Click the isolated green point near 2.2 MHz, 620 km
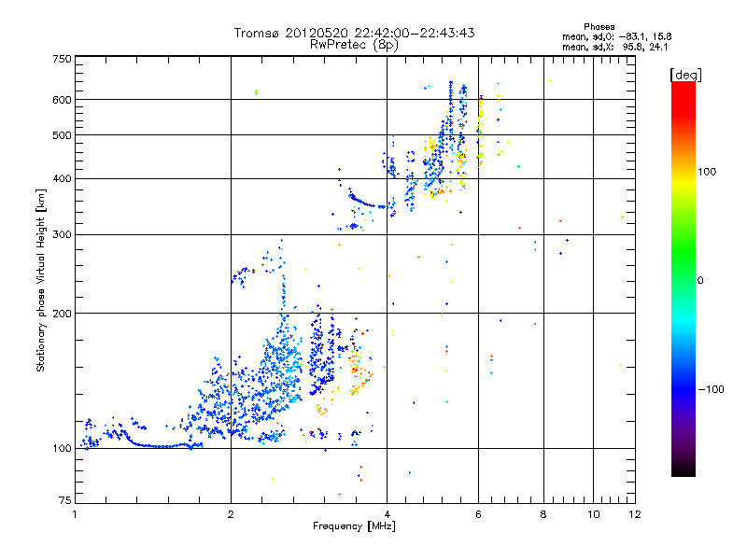Viewport: 747px width, 560px height. [256, 92]
